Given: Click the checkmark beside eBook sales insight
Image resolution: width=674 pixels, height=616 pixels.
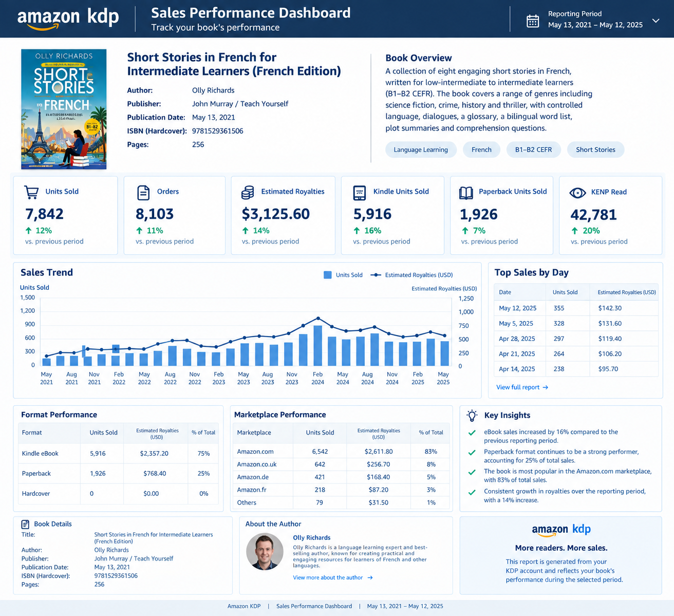Looking at the screenshot, I should [x=472, y=433].
